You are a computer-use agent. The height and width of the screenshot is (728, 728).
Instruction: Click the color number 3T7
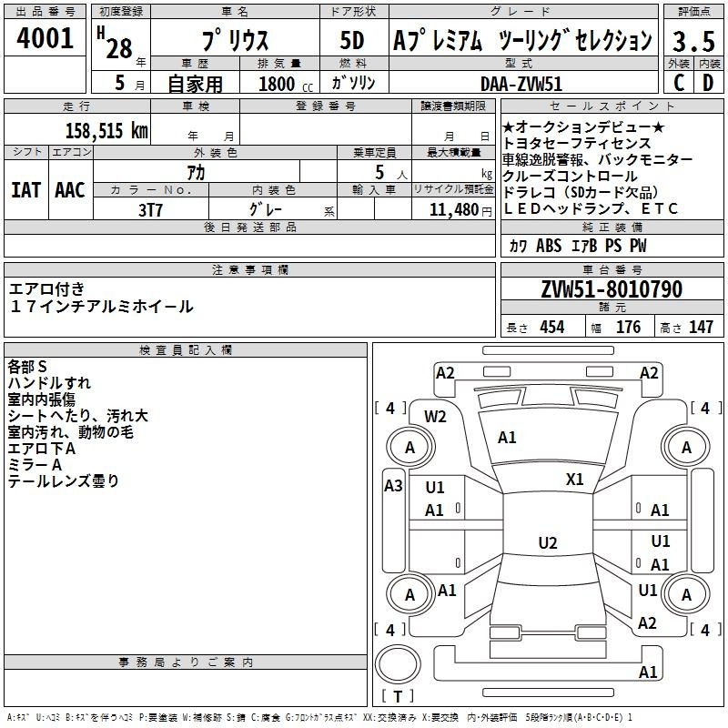150,210
